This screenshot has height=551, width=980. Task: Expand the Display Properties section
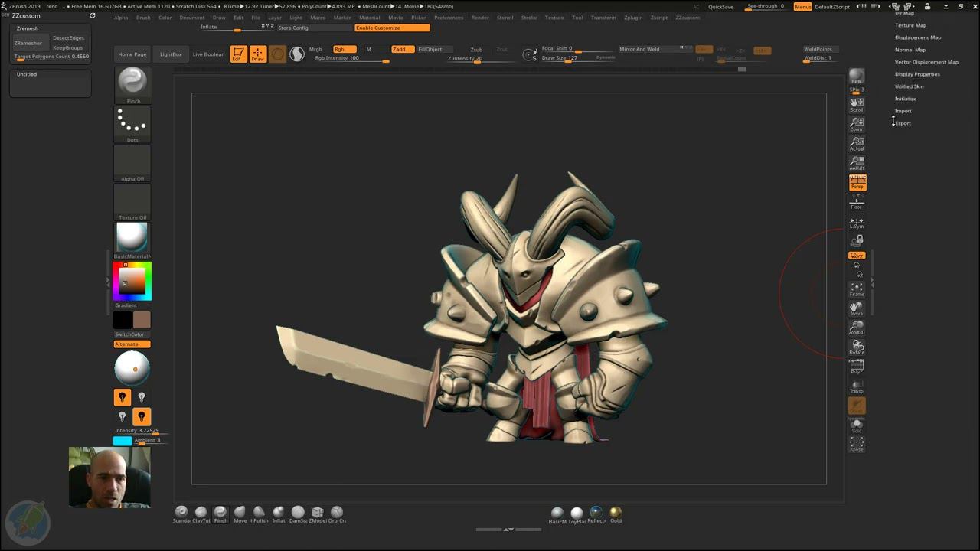(x=917, y=74)
